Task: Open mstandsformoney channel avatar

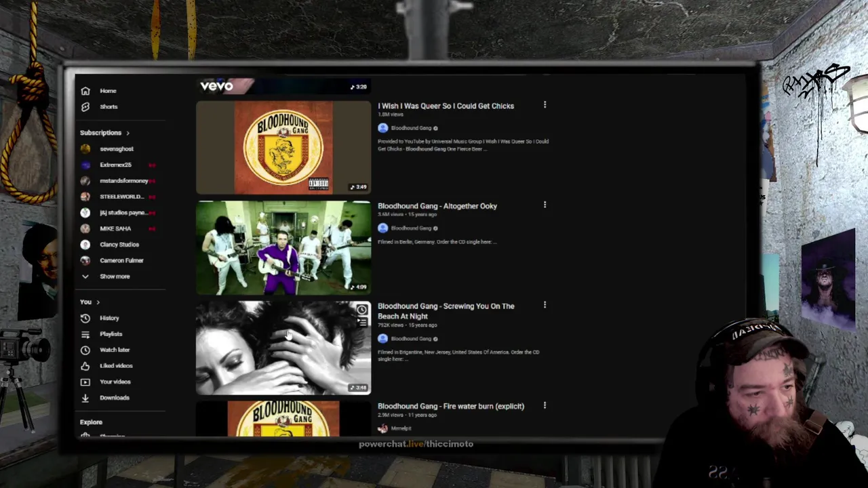Action: 85,181
